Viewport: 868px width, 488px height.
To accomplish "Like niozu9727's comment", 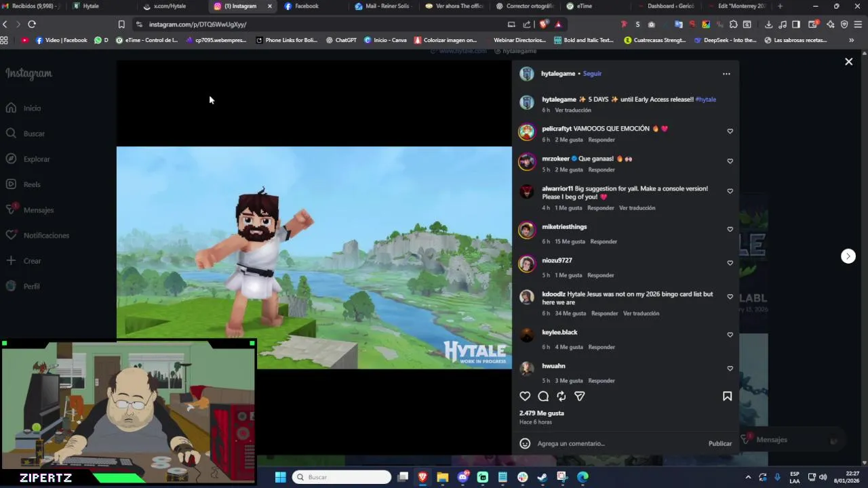I will pos(730,263).
